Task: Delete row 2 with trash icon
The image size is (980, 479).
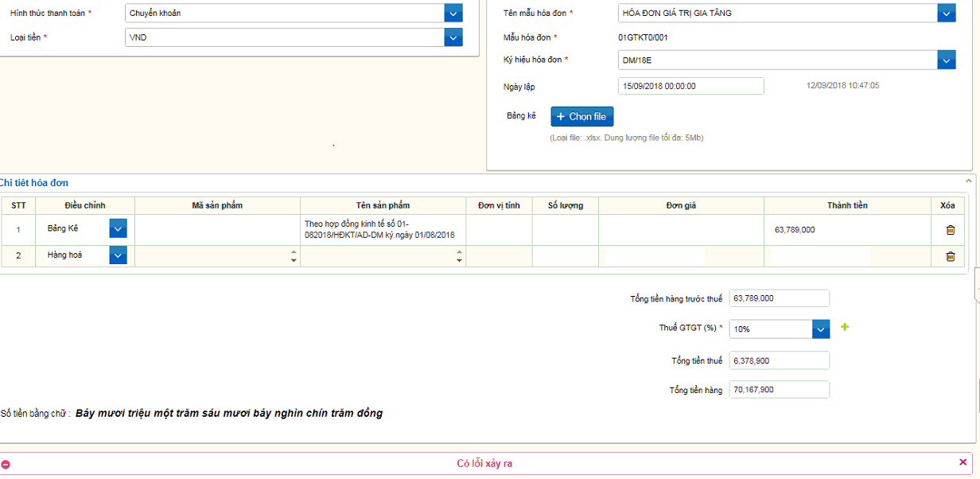Action: tap(950, 256)
